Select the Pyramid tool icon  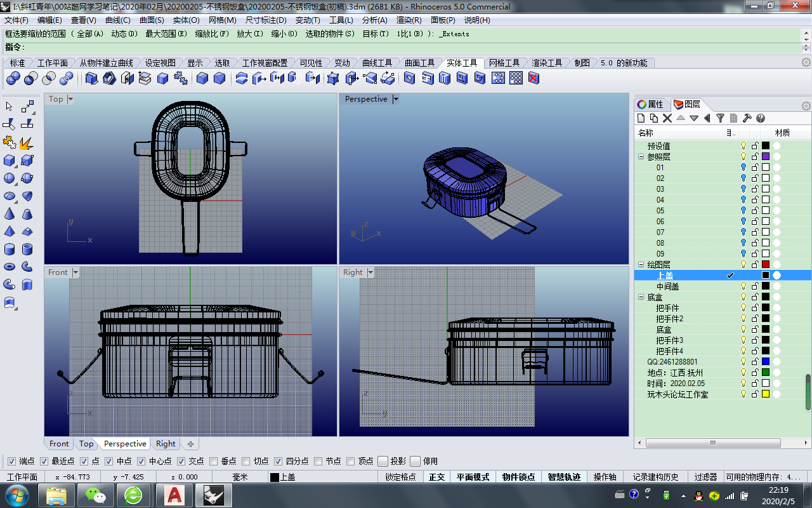tap(10, 231)
